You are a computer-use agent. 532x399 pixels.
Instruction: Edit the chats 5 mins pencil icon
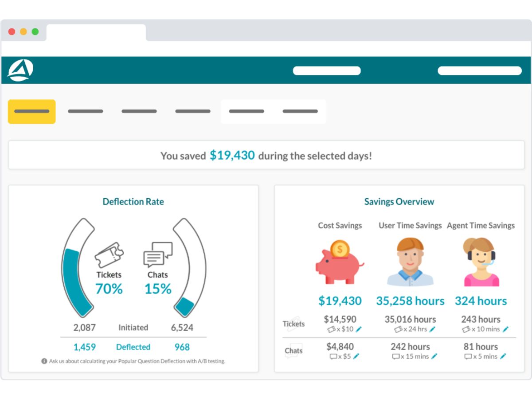pos(503,356)
